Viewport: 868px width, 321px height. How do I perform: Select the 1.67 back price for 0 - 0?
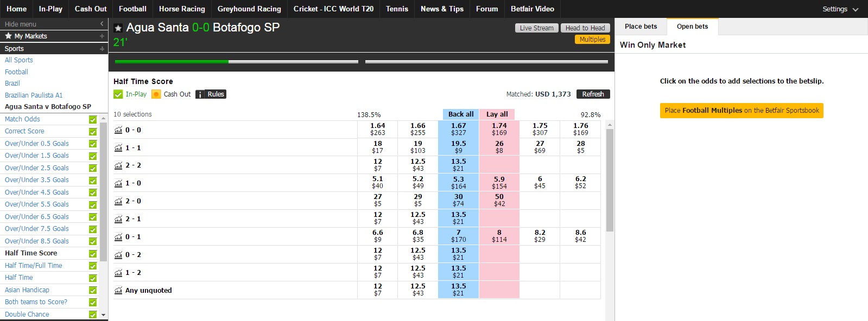tap(458, 129)
